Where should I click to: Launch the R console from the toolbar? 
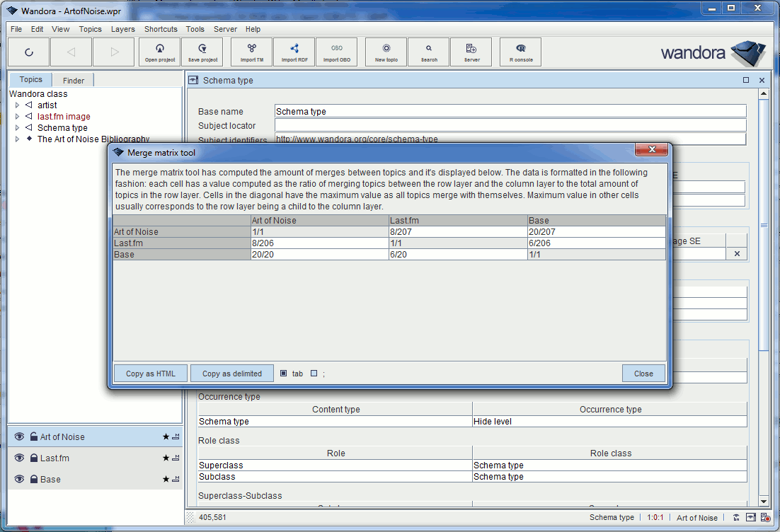coord(520,52)
